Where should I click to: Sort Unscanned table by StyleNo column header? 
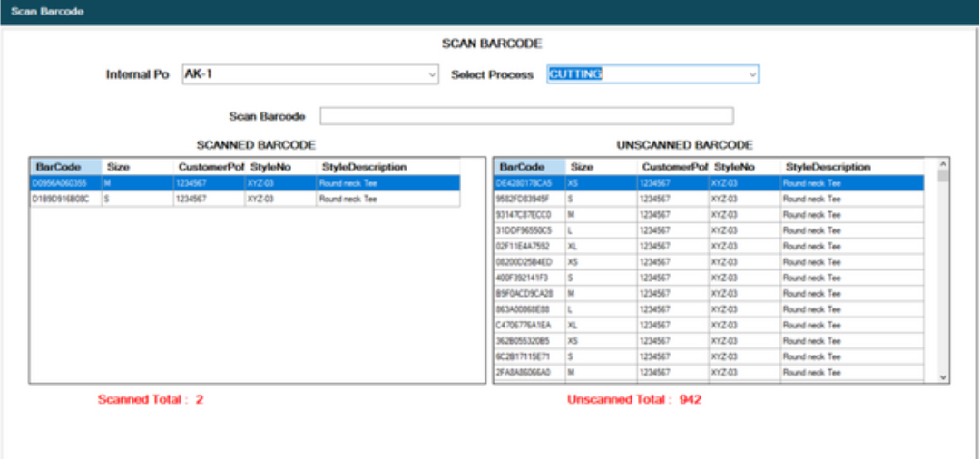pos(744,168)
